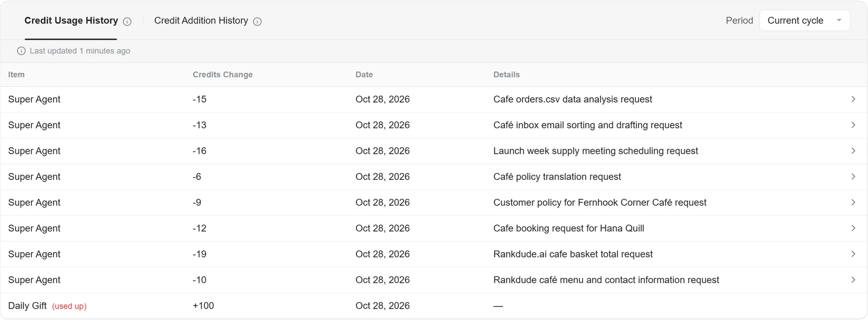Click the Date column header
The height and width of the screenshot is (320, 868).
click(x=364, y=75)
